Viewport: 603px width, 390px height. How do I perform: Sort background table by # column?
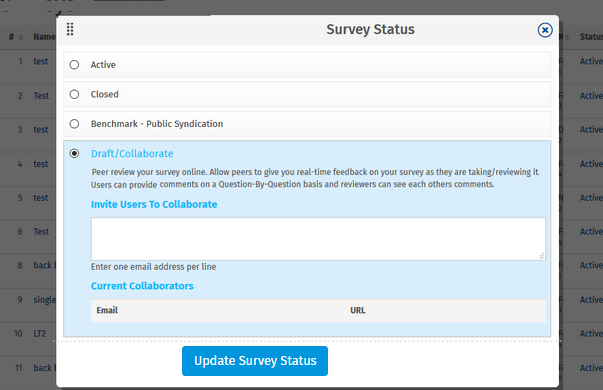(x=16, y=37)
